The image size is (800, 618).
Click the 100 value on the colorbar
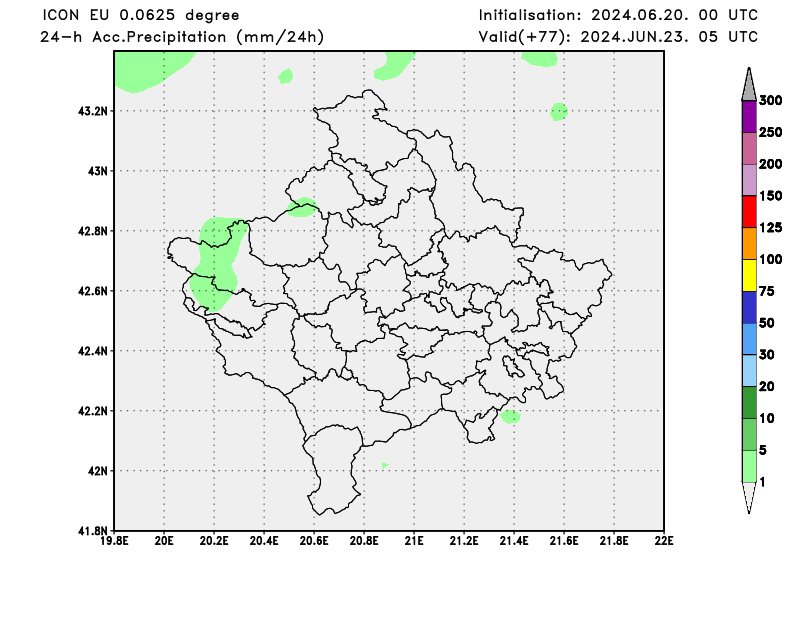coord(770,259)
